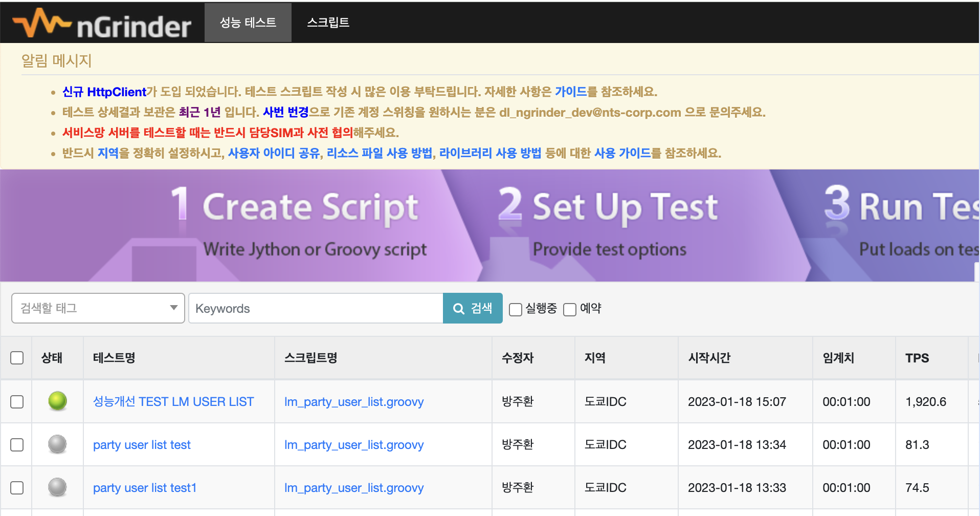Click the green status ball icon
The image size is (980, 516).
coord(57,401)
